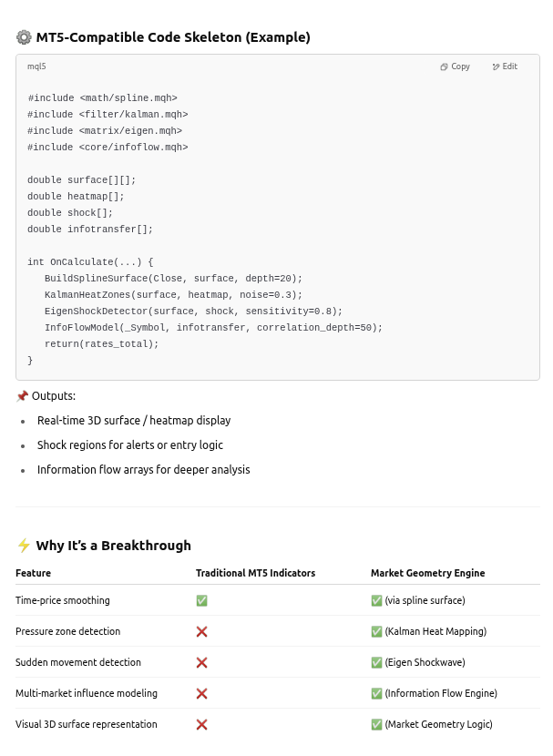Click the red X for Pressure zone detection
This screenshot has width=553, height=756.
point(201,632)
